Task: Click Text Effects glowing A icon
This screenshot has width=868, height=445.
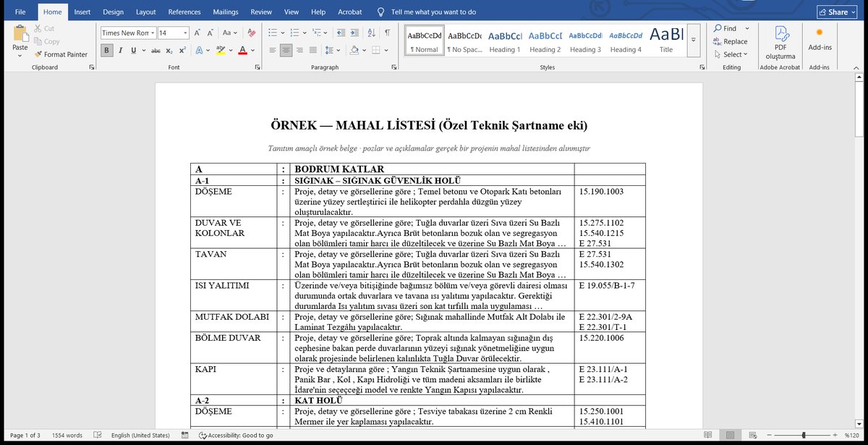Action: pyautogui.click(x=200, y=50)
